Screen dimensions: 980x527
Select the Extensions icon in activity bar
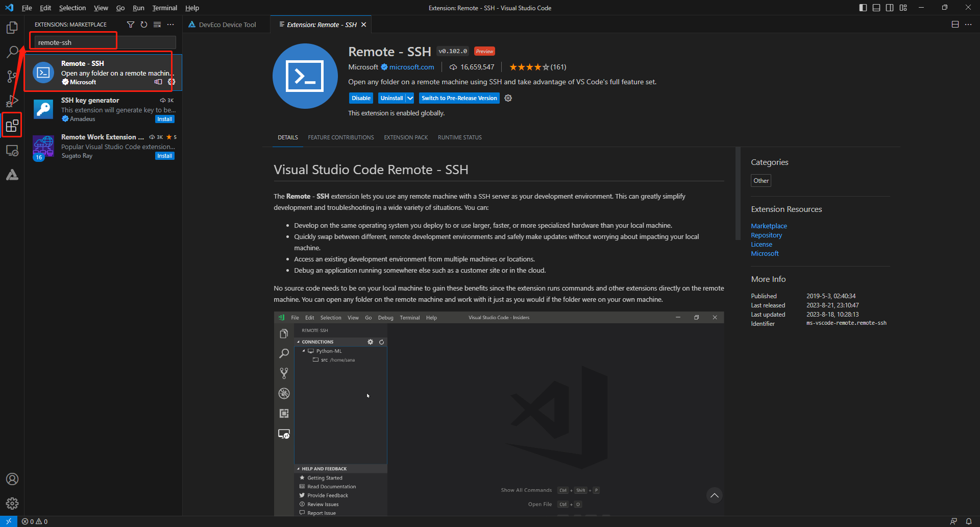pos(12,126)
